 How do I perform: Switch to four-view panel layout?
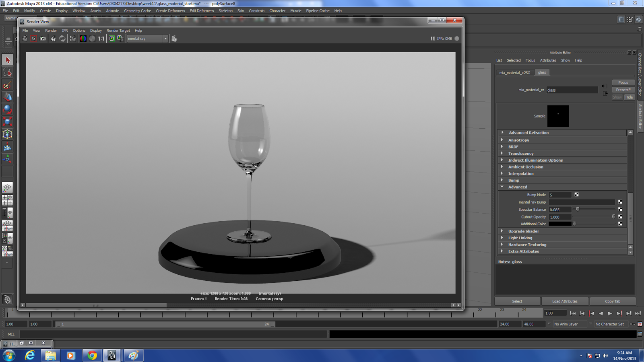click(7, 200)
